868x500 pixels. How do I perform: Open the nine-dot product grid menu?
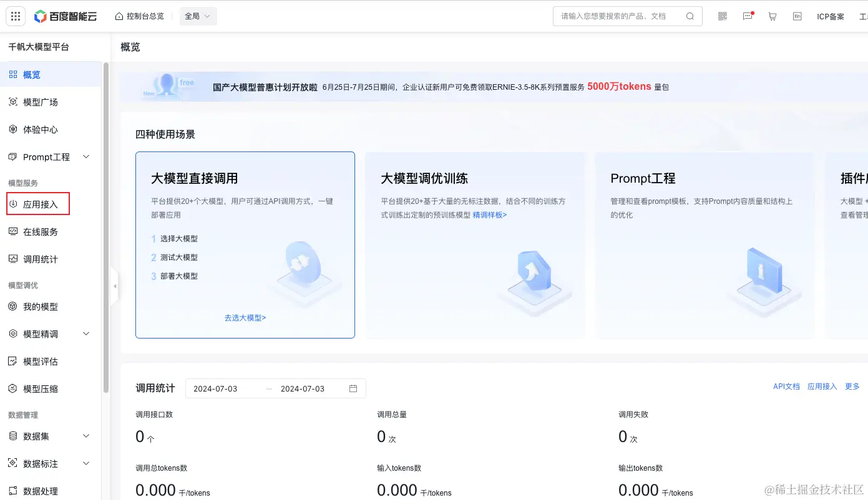16,16
